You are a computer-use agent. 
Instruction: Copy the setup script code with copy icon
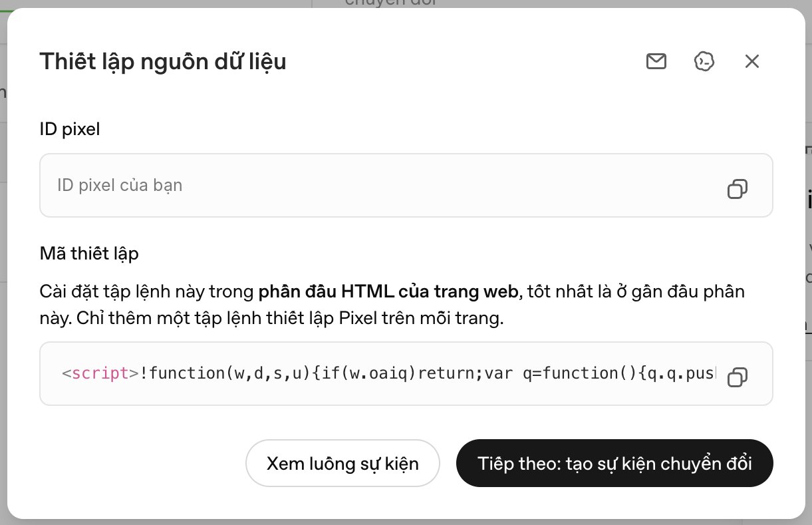pos(737,377)
